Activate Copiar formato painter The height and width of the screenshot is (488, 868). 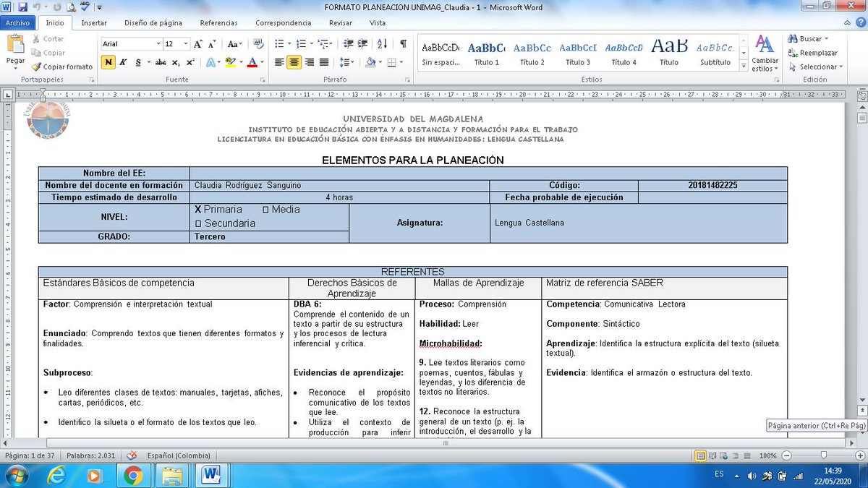click(x=62, y=67)
